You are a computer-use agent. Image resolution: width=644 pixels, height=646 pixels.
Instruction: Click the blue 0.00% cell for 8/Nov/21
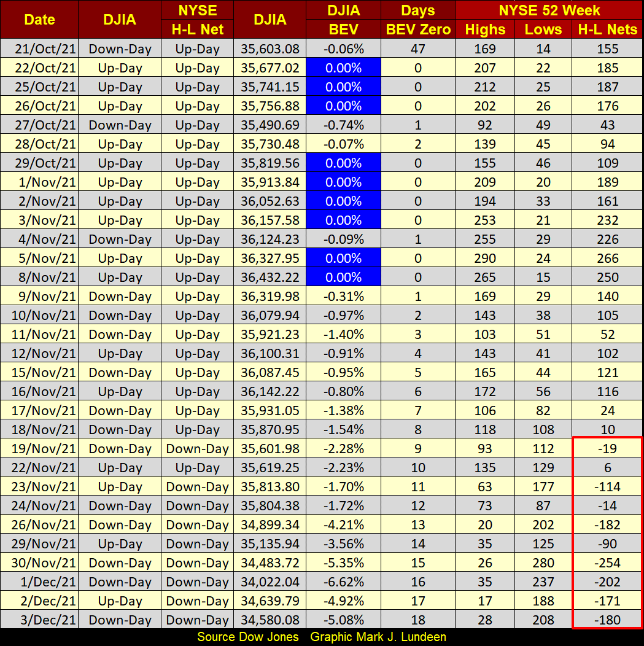tap(344, 277)
